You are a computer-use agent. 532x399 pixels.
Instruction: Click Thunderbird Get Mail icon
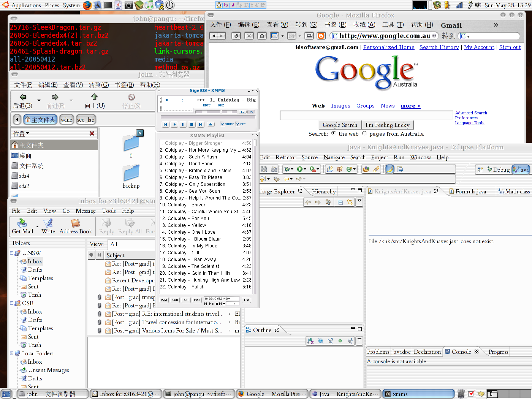coord(22,226)
